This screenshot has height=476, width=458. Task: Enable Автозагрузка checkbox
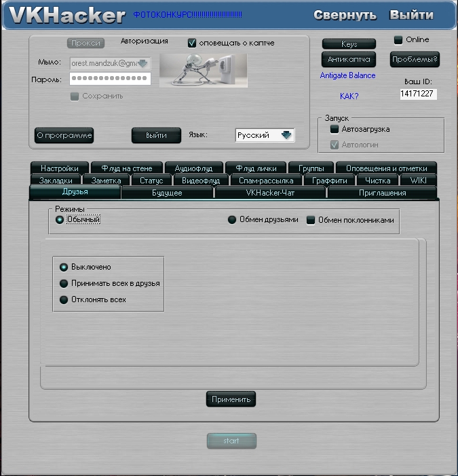point(335,129)
